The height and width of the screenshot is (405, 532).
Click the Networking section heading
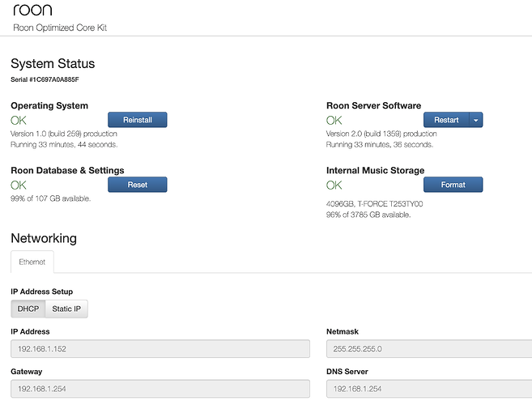coord(44,238)
